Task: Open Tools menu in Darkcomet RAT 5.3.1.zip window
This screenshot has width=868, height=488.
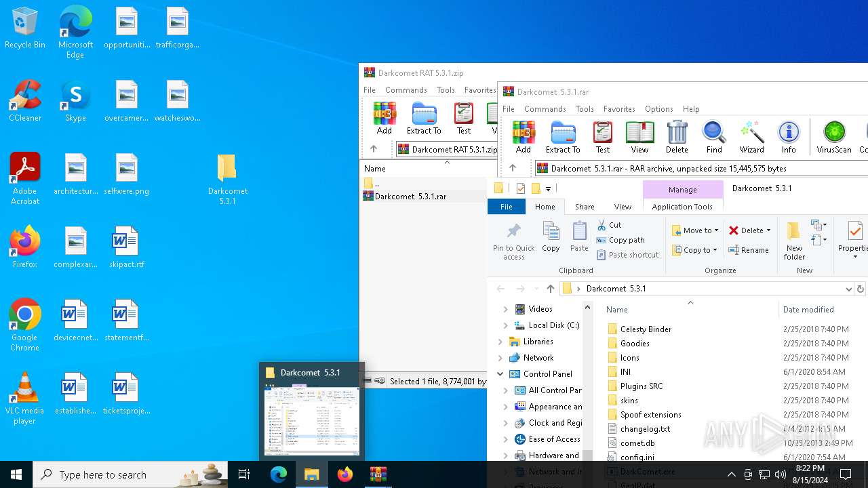Action: coord(446,89)
